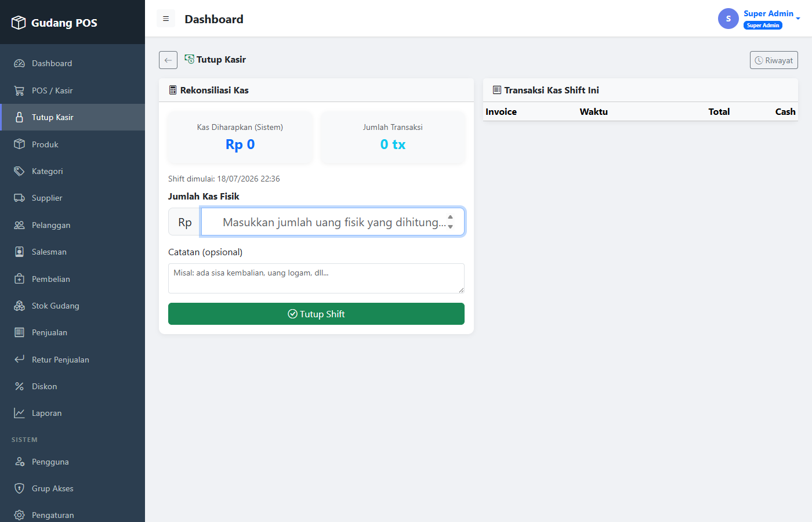This screenshot has width=812, height=522.
Task: Decrease cash amount with spinner down arrow
Action: [x=450, y=227]
